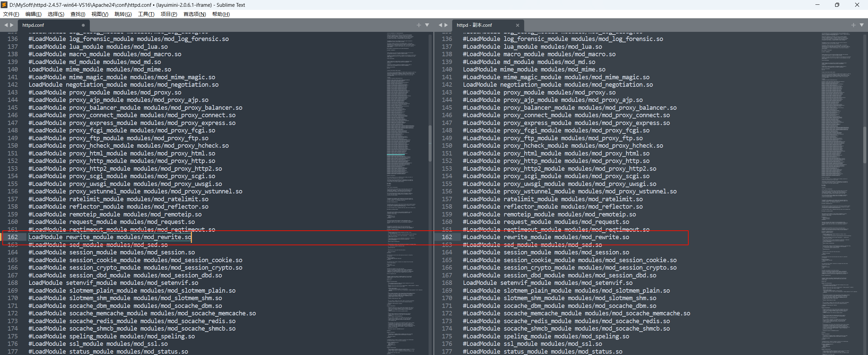The height and width of the screenshot is (355, 868).
Task: Open the 编辑(E) menu
Action: click(x=34, y=14)
